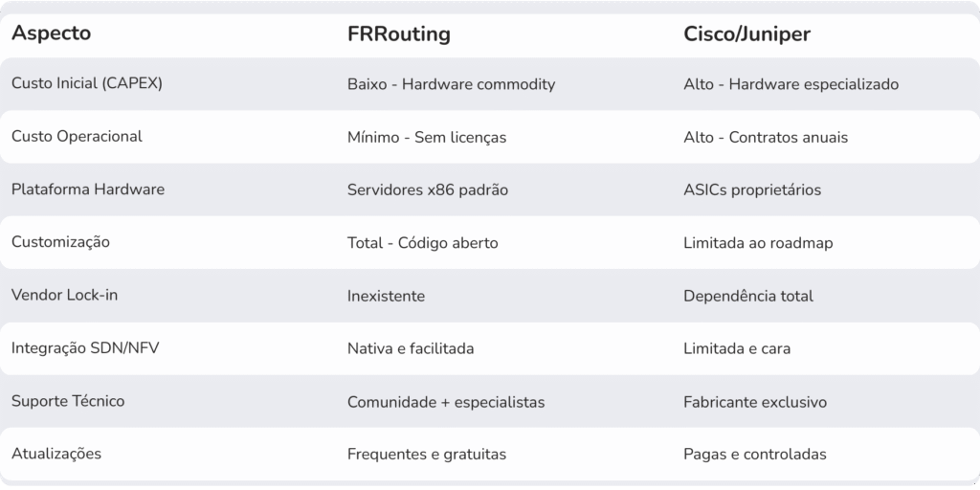Image resolution: width=980 pixels, height=490 pixels.
Task: Click the 'Alto - Contratos anuais' cell
Action: click(766, 137)
